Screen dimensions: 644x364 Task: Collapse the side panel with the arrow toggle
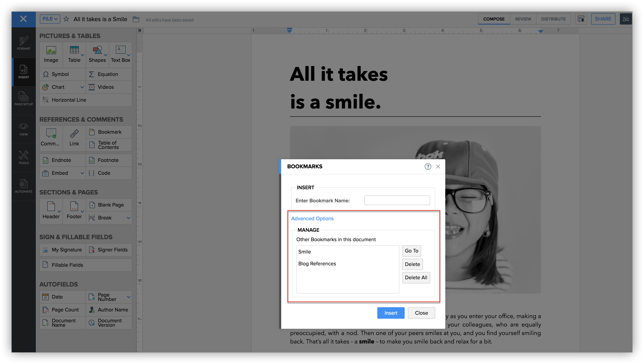click(140, 31)
